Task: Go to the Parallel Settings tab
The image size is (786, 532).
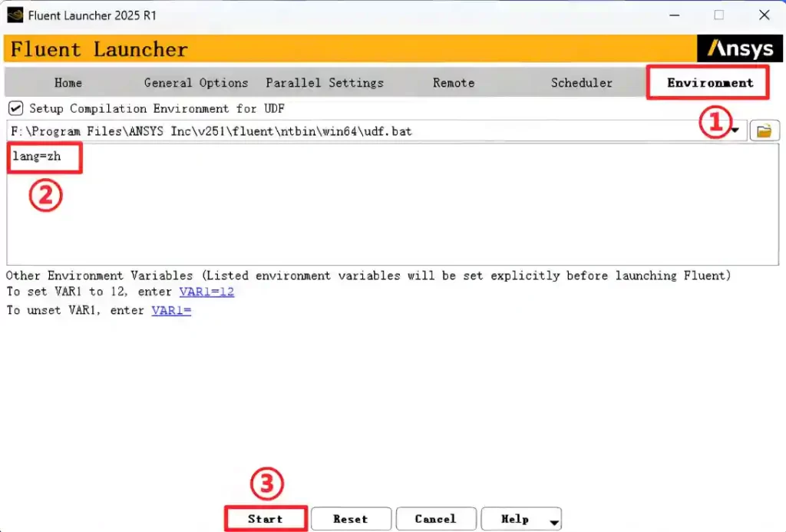Action: 325,83
